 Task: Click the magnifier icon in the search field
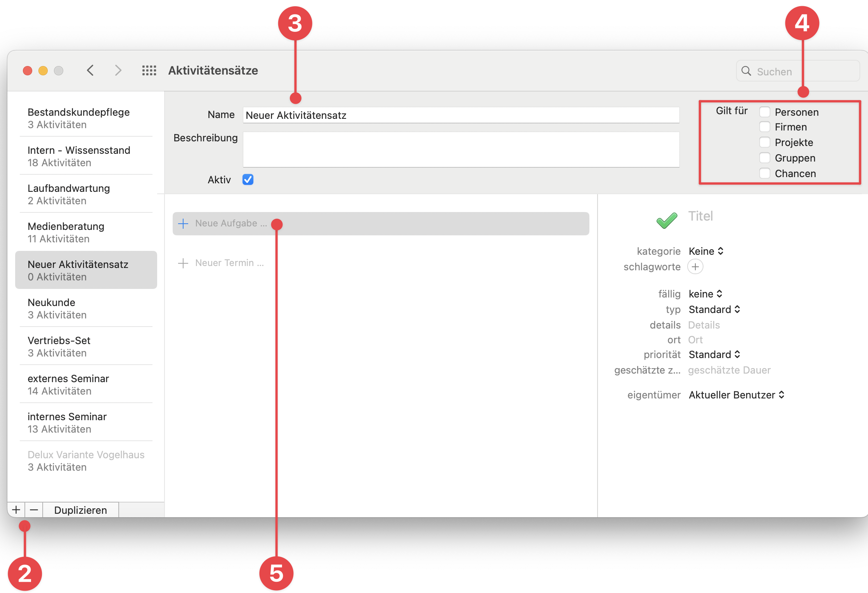746,71
